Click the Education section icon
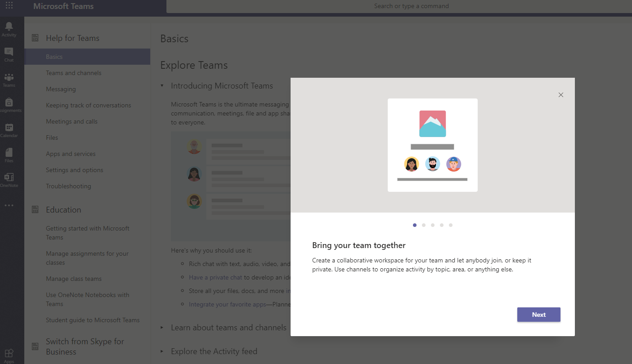 click(35, 209)
